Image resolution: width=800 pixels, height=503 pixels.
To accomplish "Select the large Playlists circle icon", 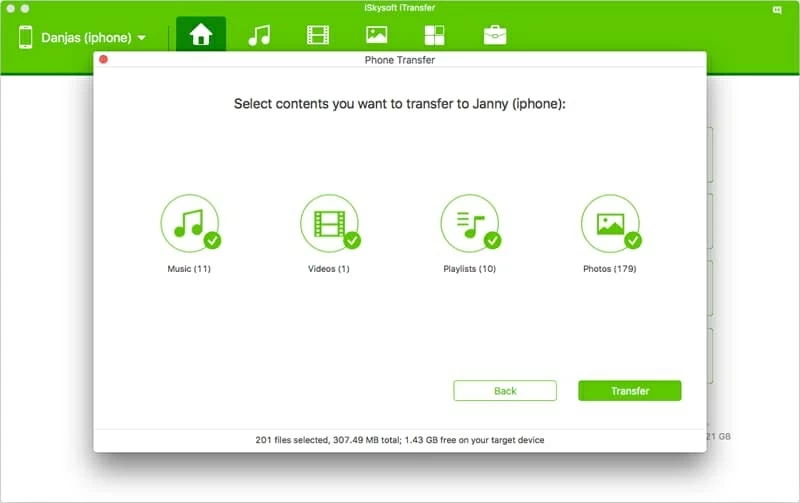I will [469, 223].
